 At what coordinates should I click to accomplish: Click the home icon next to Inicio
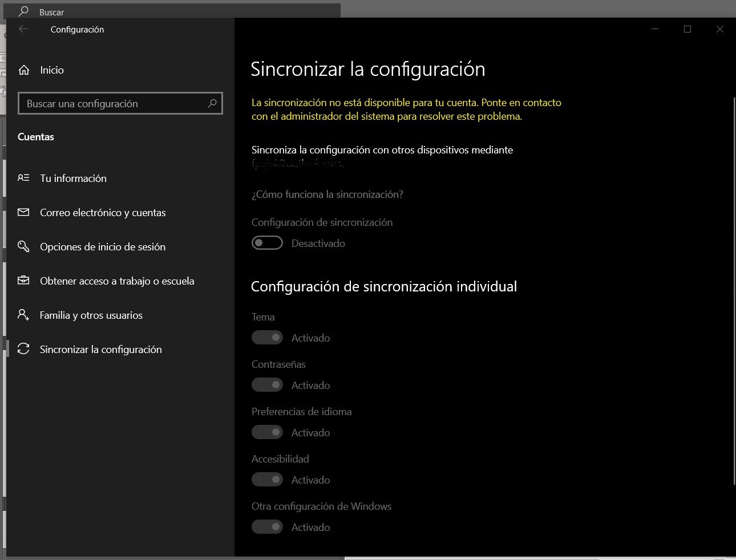tap(24, 70)
